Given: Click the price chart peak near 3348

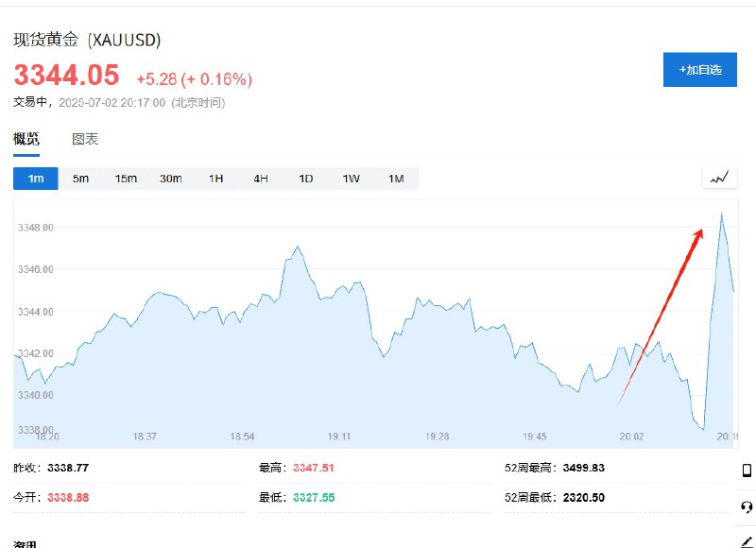Looking at the screenshot, I should click(x=721, y=213).
